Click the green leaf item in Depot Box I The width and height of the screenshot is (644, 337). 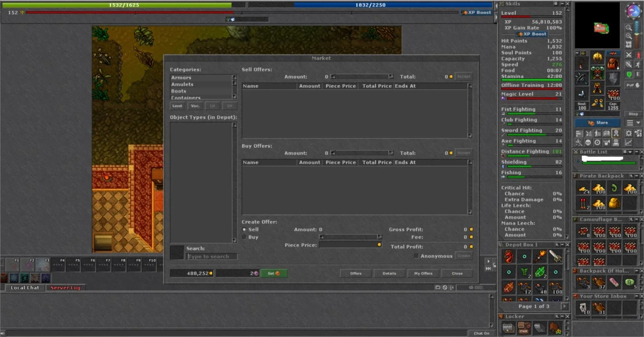pyautogui.click(x=540, y=272)
